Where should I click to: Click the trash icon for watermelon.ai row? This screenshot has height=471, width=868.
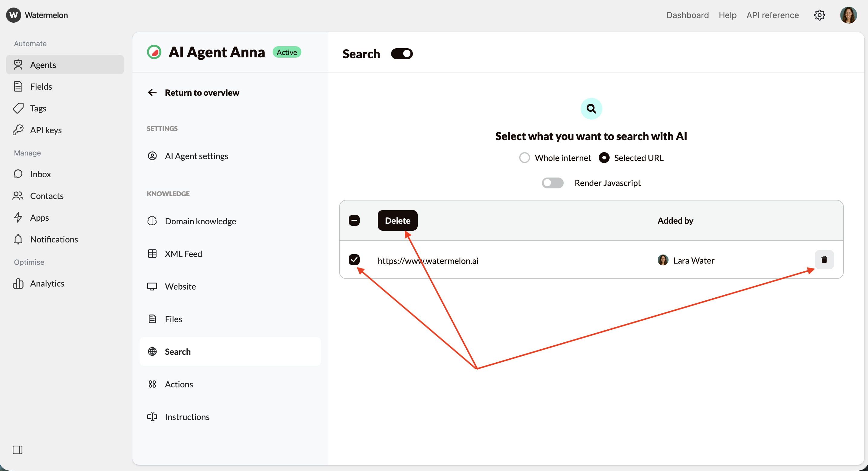824,260
